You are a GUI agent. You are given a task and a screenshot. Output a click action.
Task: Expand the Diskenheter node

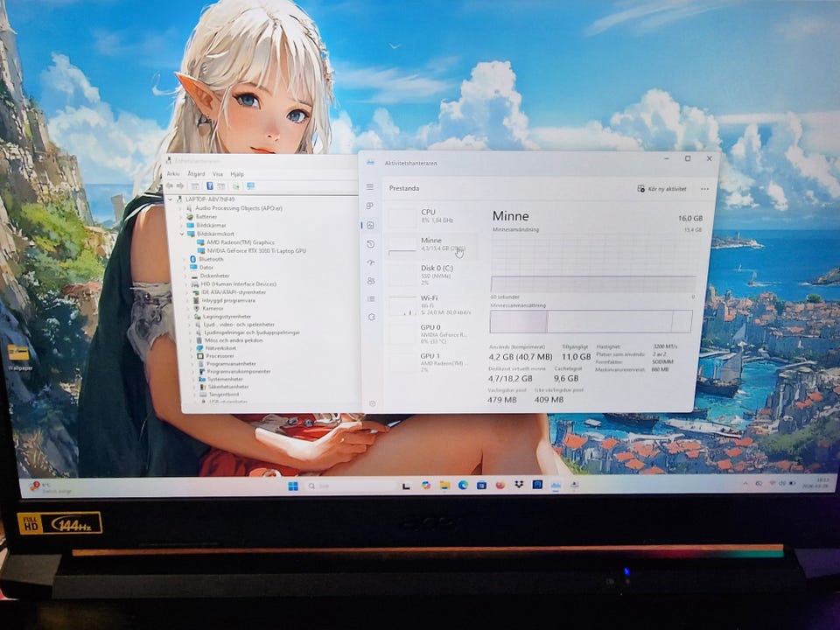[186, 276]
